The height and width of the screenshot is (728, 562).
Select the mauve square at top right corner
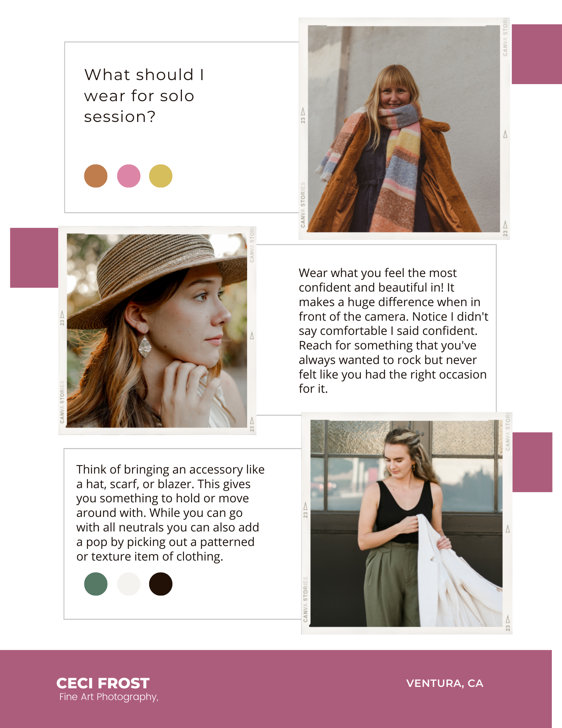[537, 54]
